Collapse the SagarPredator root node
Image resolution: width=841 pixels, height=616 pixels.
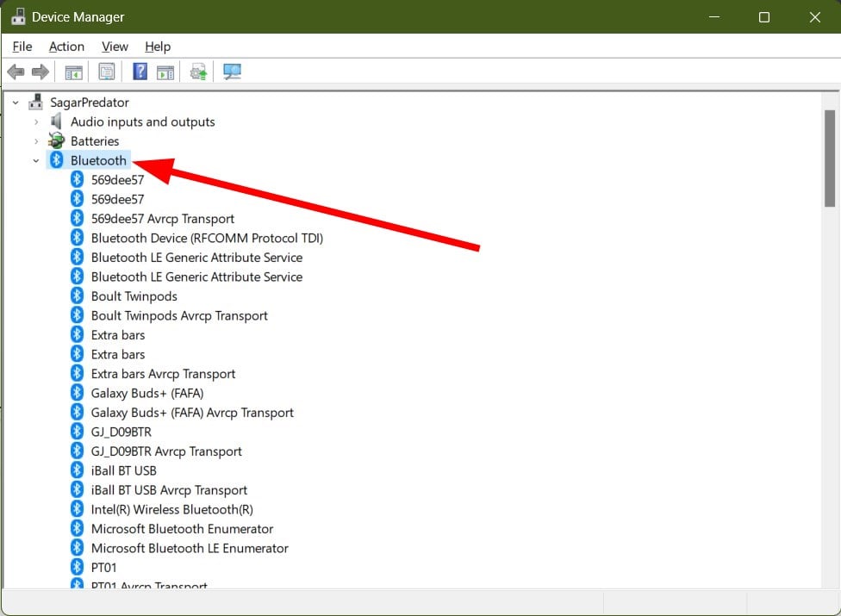coord(16,103)
